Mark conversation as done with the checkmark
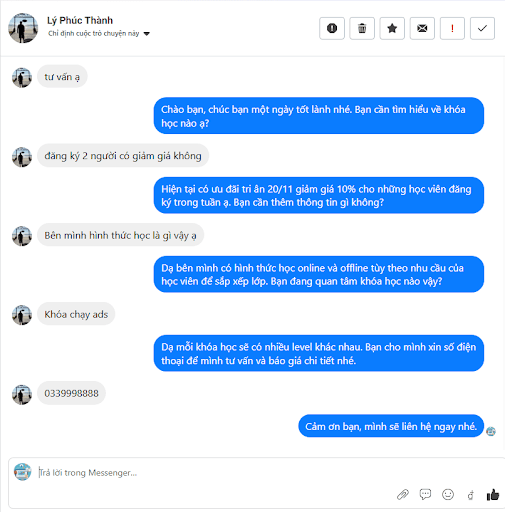The image size is (505, 512). click(482, 28)
